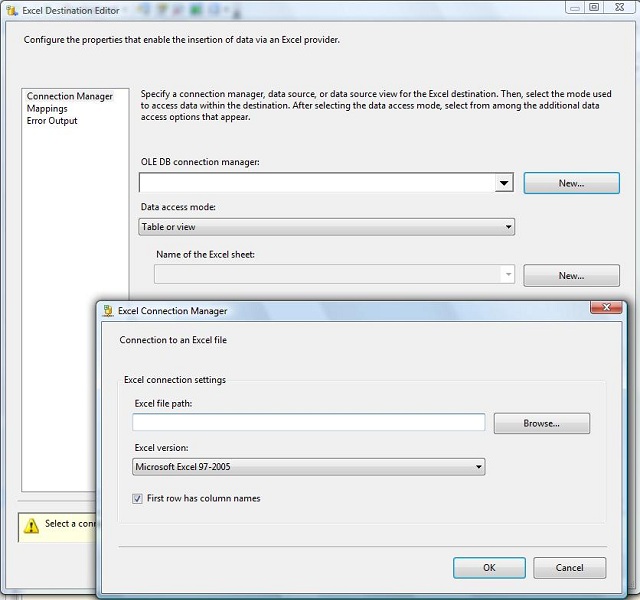The image size is (640, 600).
Task: Click New beside the Excel sheet name
Action: point(571,276)
